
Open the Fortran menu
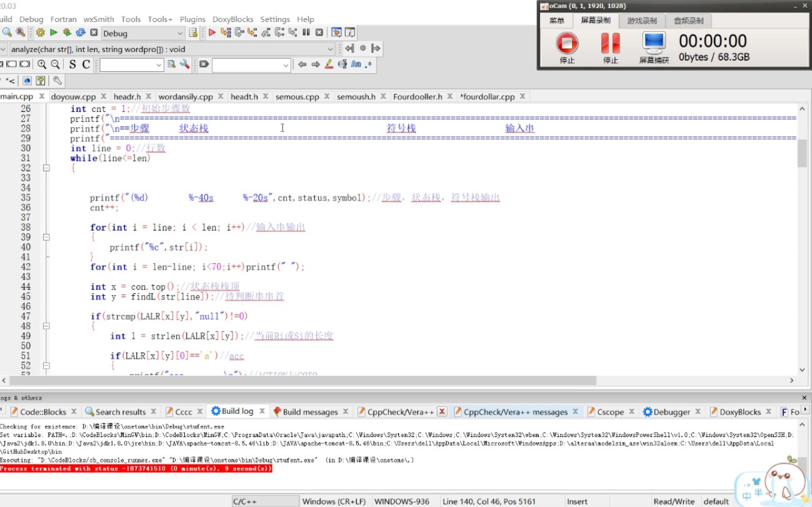[x=63, y=19]
